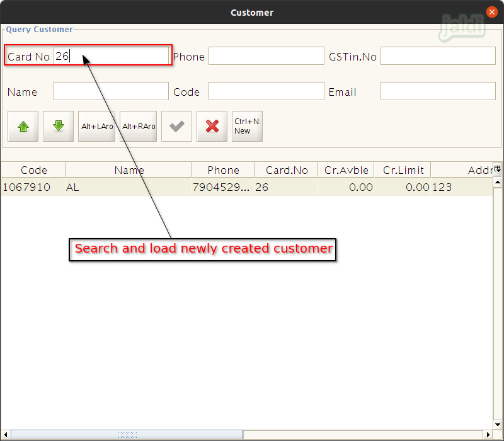
Task: Select phone cell 7904529...
Action: [223, 187]
